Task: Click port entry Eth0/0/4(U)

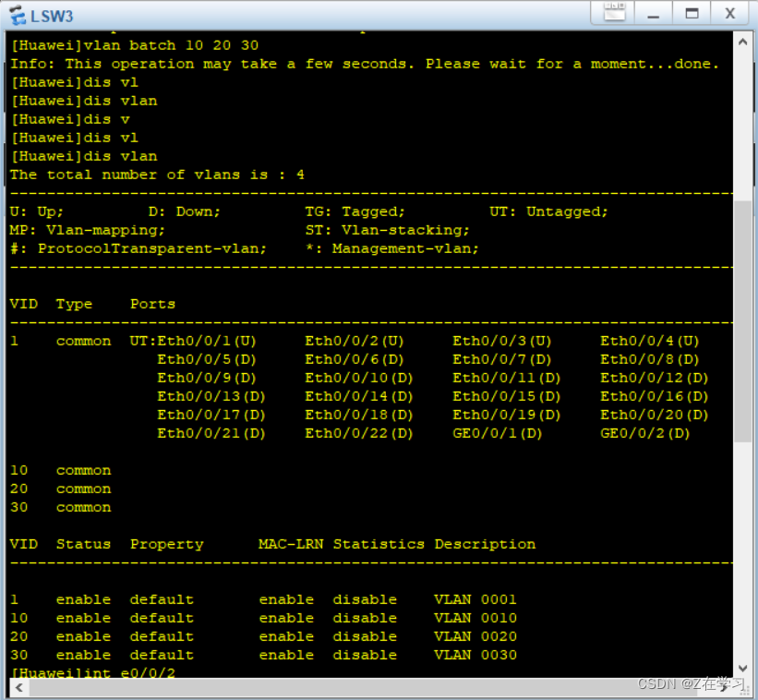Action: [x=650, y=341]
